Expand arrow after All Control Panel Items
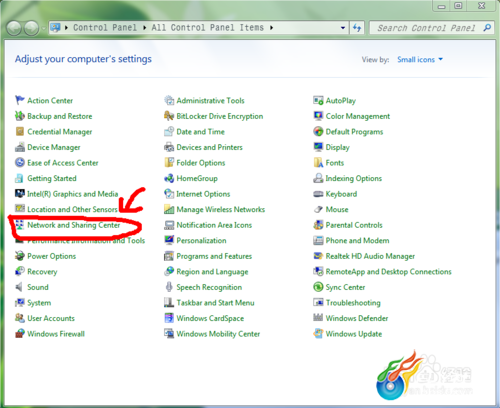The image size is (500, 408). click(x=272, y=28)
